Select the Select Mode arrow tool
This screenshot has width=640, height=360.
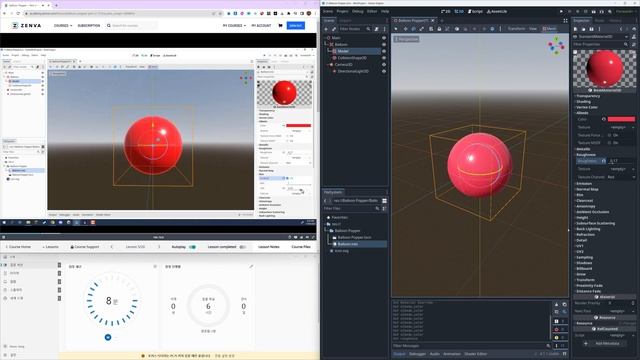(x=396, y=29)
